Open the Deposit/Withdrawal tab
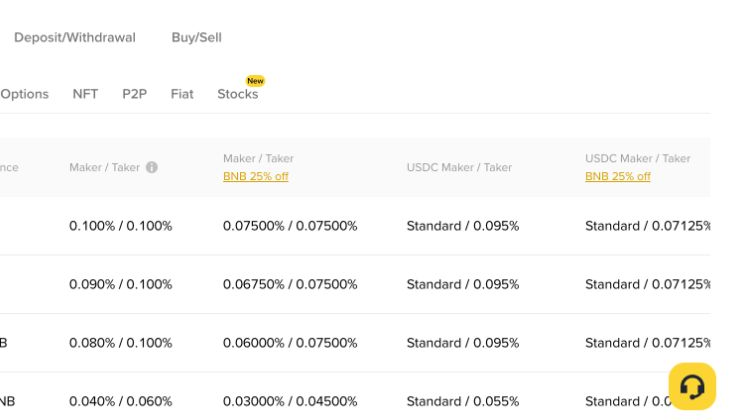750x420 pixels. (75, 37)
